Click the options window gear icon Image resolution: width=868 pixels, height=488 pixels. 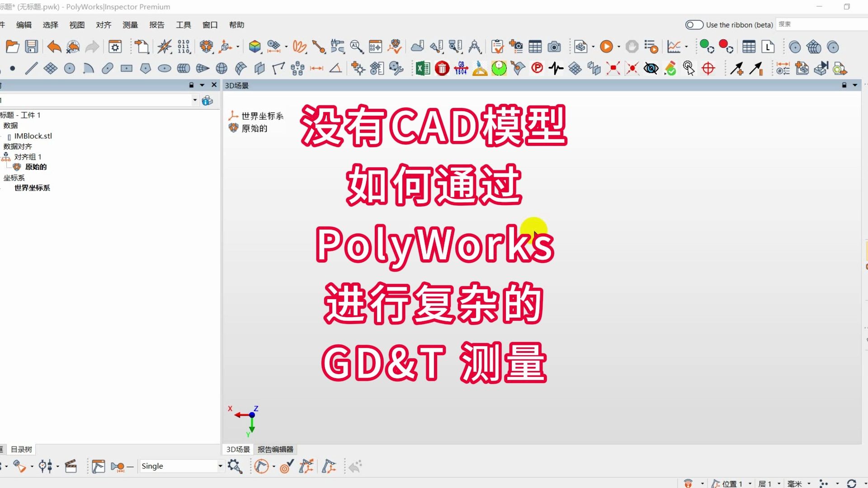click(115, 47)
